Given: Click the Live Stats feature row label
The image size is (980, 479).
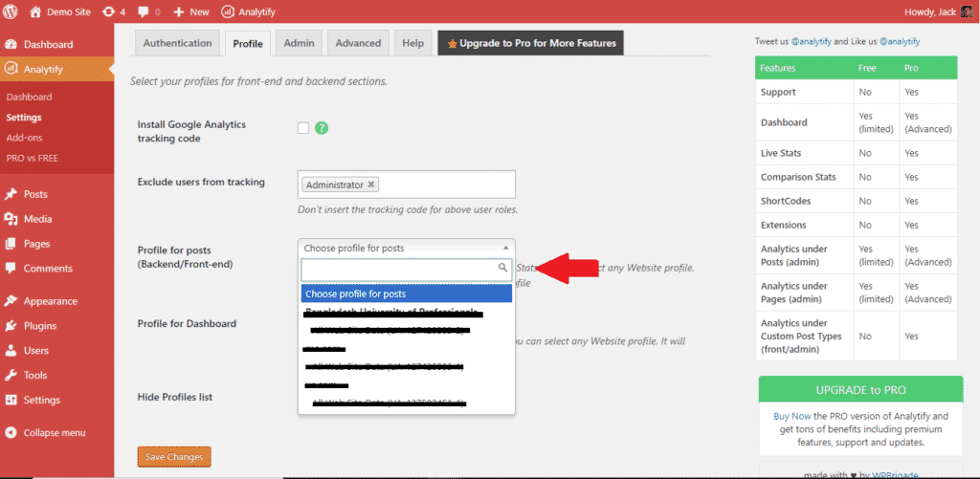Looking at the screenshot, I should click(781, 153).
